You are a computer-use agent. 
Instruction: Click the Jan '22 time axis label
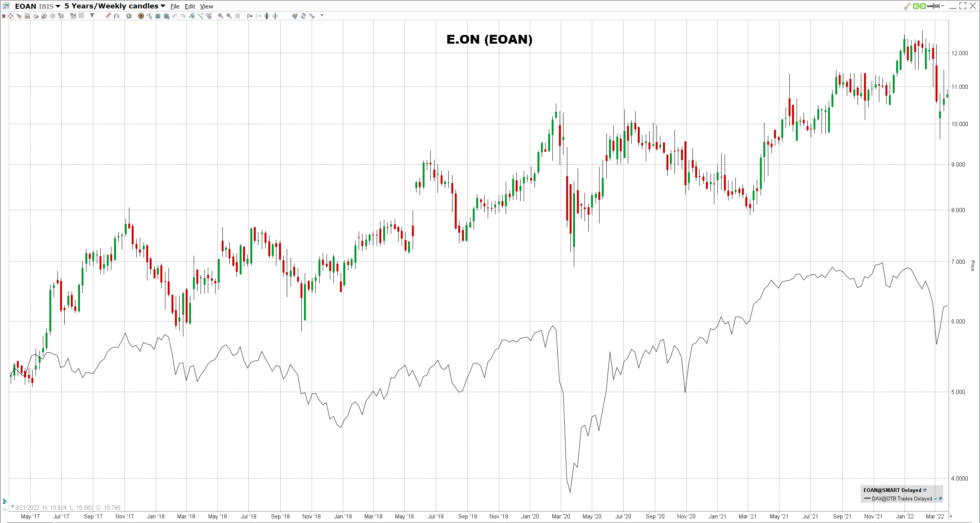click(x=905, y=516)
